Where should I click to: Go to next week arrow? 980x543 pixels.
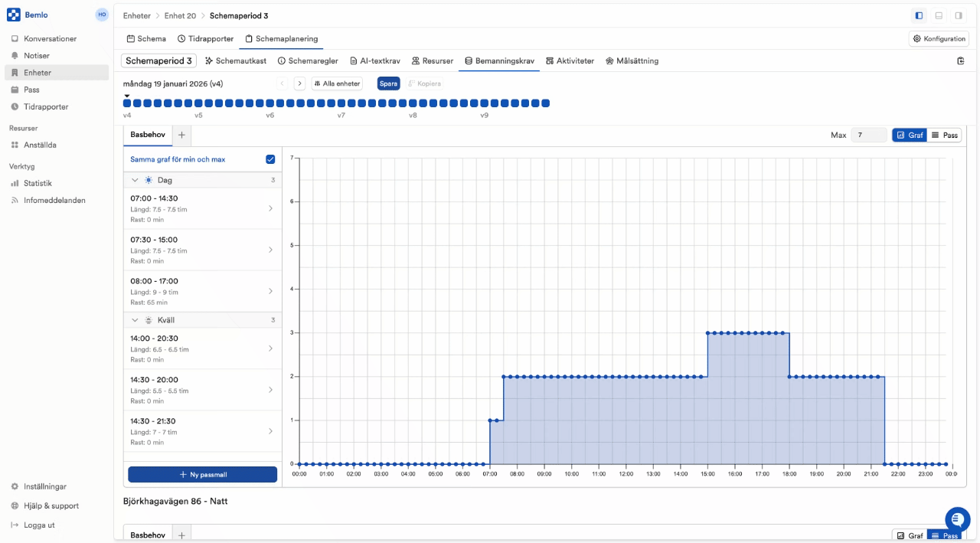click(x=299, y=83)
